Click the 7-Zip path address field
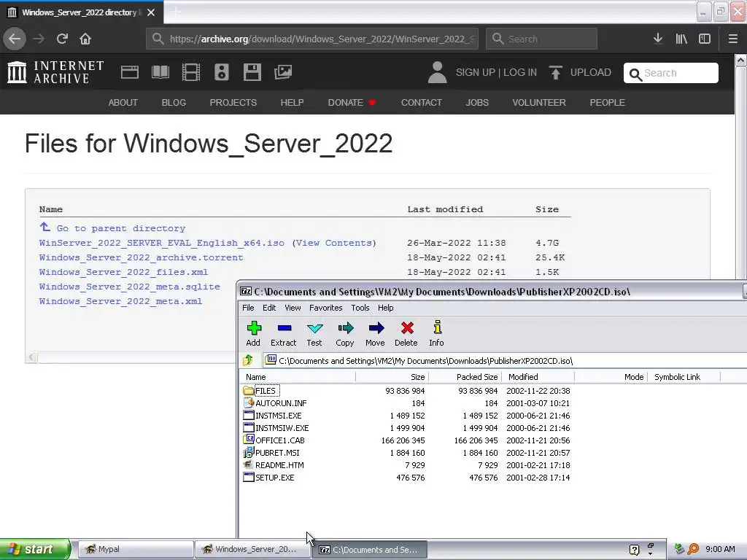This screenshot has width=747, height=560. pos(505,360)
